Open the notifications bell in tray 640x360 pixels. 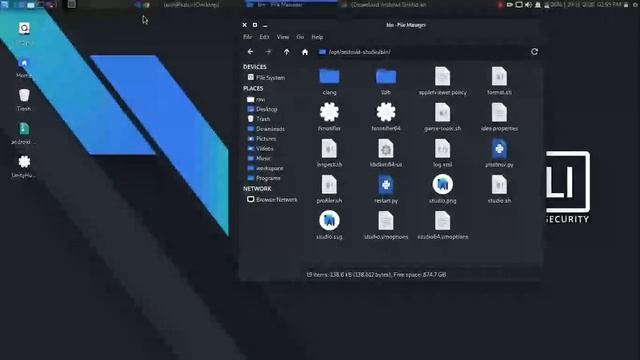tap(538, 4)
